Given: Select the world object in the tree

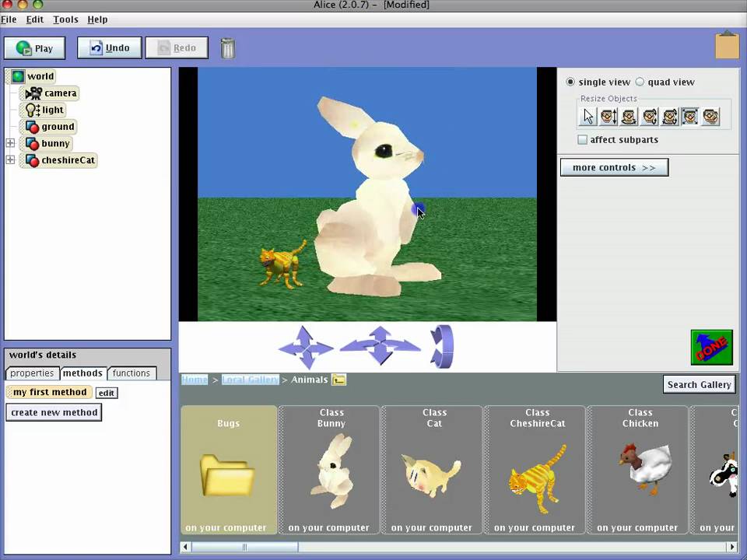Looking at the screenshot, I should [x=33, y=76].
